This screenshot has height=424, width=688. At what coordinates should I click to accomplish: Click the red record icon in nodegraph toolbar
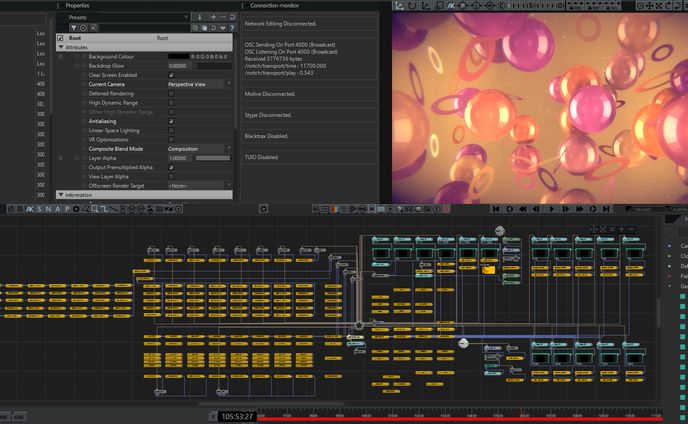pyautogui.click(x=446, y=209)
